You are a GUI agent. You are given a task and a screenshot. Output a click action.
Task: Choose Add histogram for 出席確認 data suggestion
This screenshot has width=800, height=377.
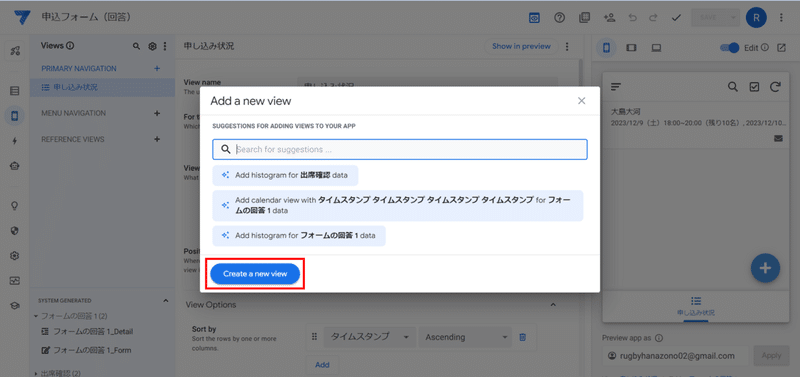point(285,175)
